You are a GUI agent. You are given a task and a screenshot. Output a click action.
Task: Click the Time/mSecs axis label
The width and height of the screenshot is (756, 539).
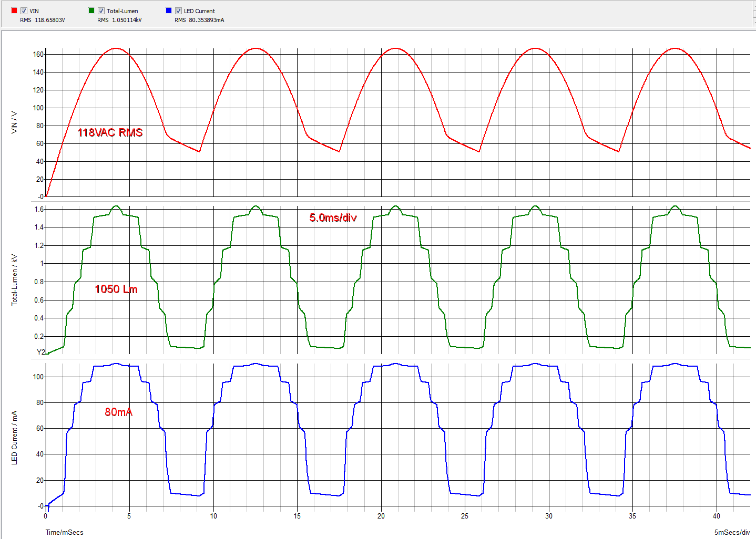click(x=64, y=532)
